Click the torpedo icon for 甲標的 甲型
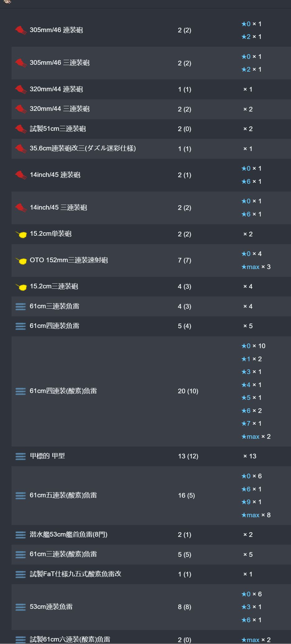Screen dimensions: 291x644 (21, 456)
